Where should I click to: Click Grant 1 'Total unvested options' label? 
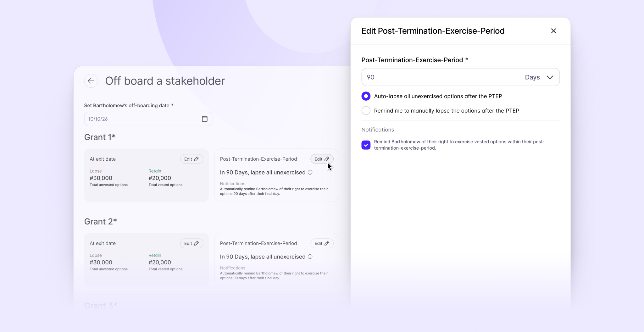click(109, 185)
